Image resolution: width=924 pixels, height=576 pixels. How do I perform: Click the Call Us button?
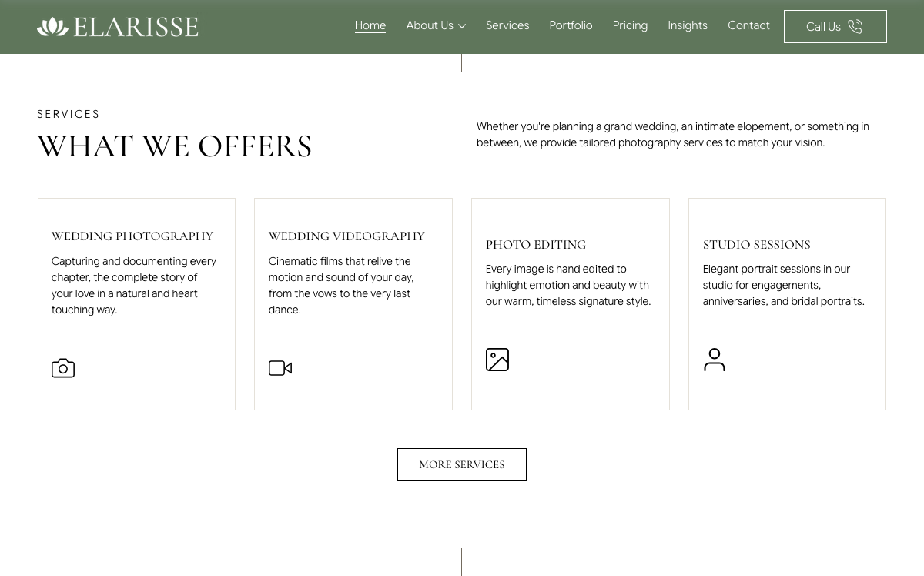[835, 27]
